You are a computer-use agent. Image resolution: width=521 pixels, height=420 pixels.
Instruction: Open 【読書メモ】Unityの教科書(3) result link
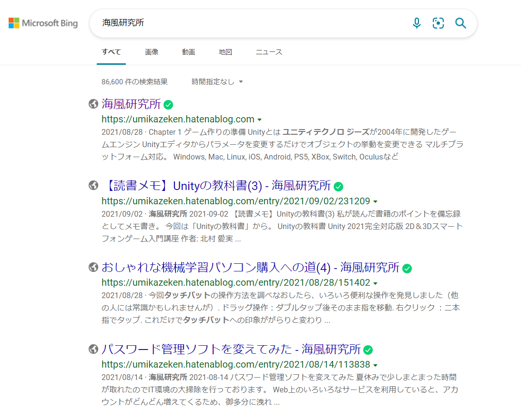(x=216, y=186)
